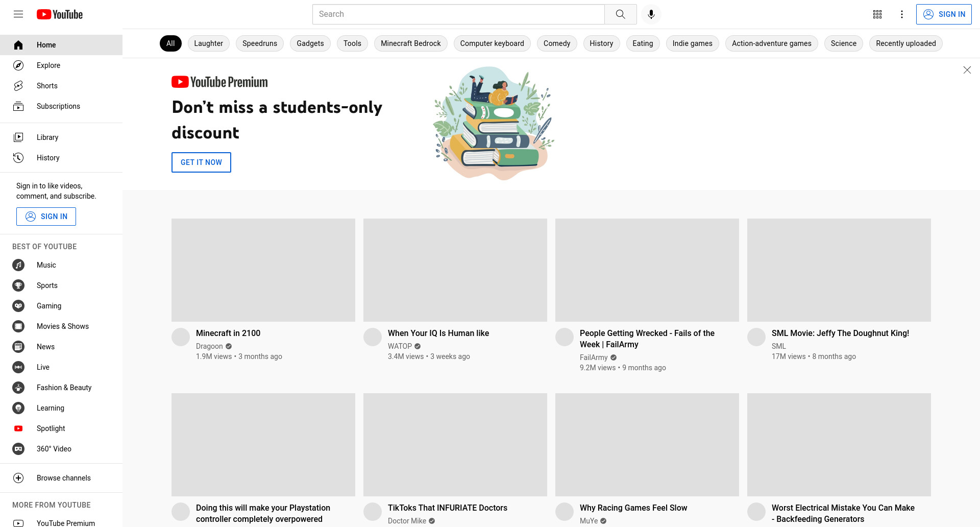Open Minecraft in 2100 video thumbnail
This screenshot has height=527, width=980.
263,270
